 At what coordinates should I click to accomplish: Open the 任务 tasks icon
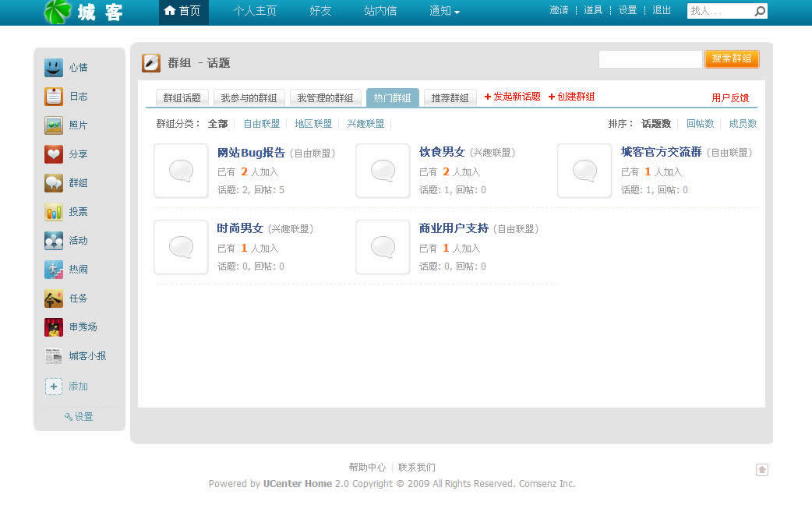pyautogui.click(x=53, y=298)
